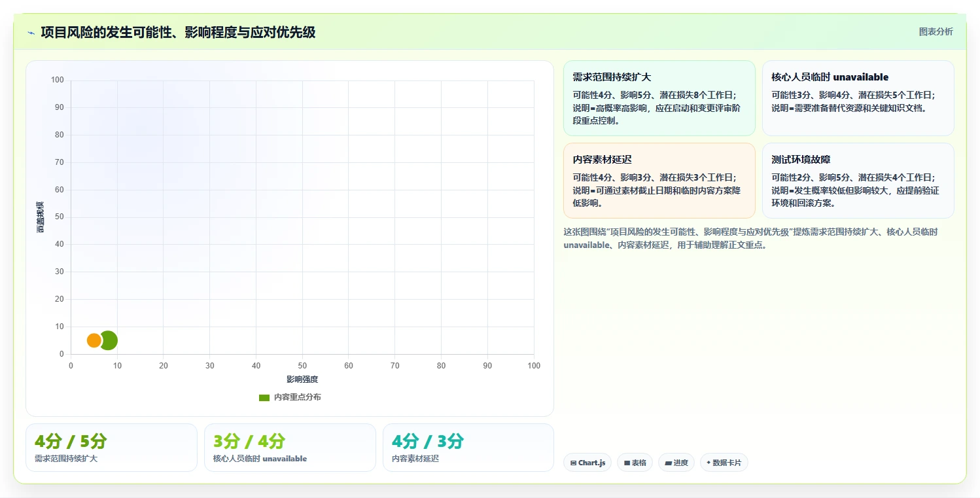980x498 pixels.
Task: Select the Chart.js tag chip
Action: tap(587, 463)
